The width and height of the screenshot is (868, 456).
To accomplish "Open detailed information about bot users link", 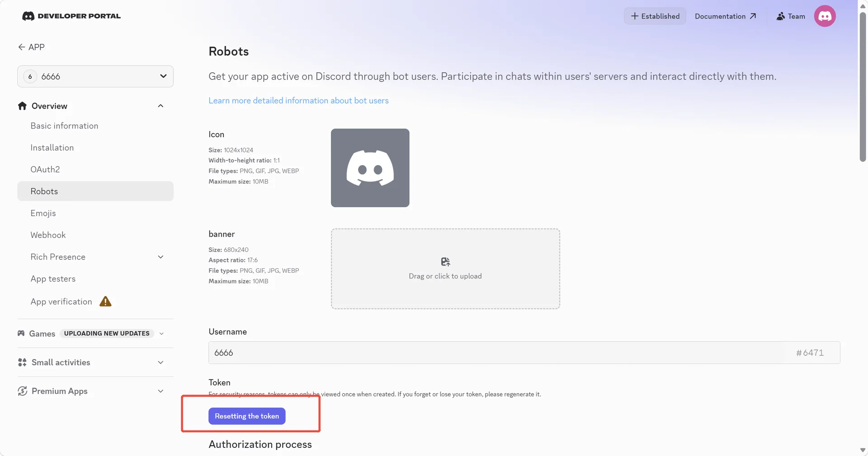I will [x=298, y=100].
